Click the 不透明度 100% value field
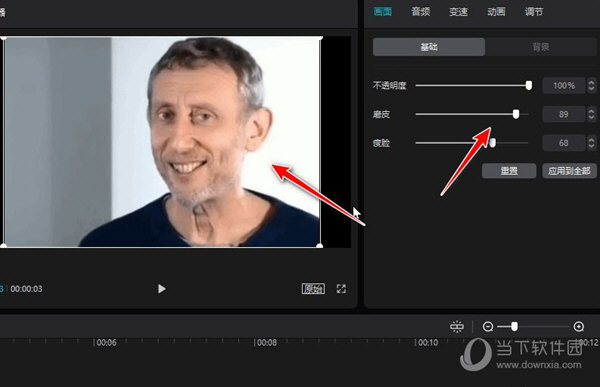600x387 pixels. 564,85
